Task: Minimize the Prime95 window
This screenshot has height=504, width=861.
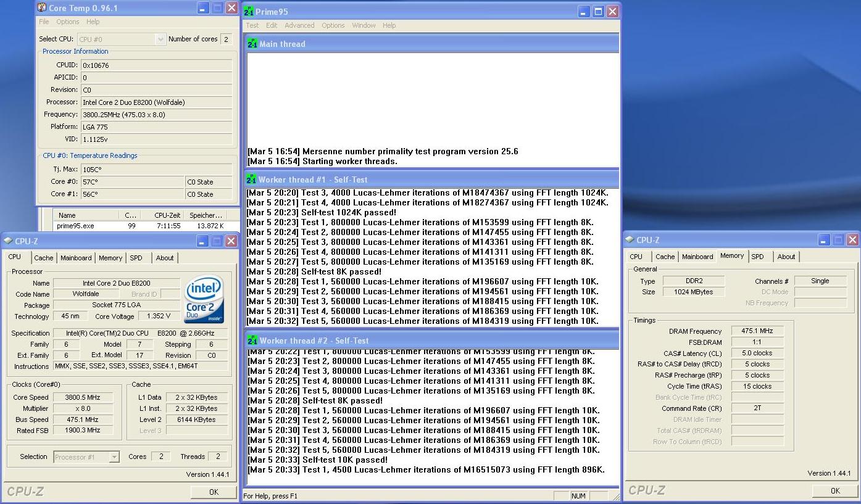Action: (584, 12)
